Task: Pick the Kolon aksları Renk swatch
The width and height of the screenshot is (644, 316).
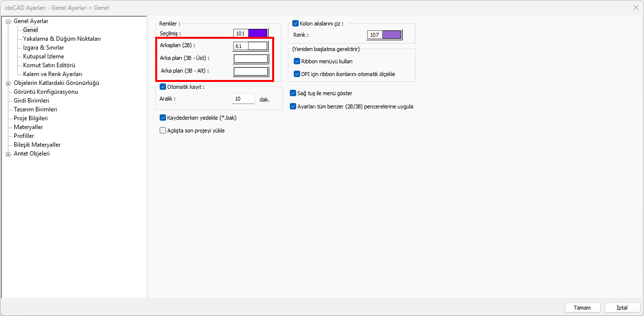Action: pyautogui.click(x=392, y=35)
